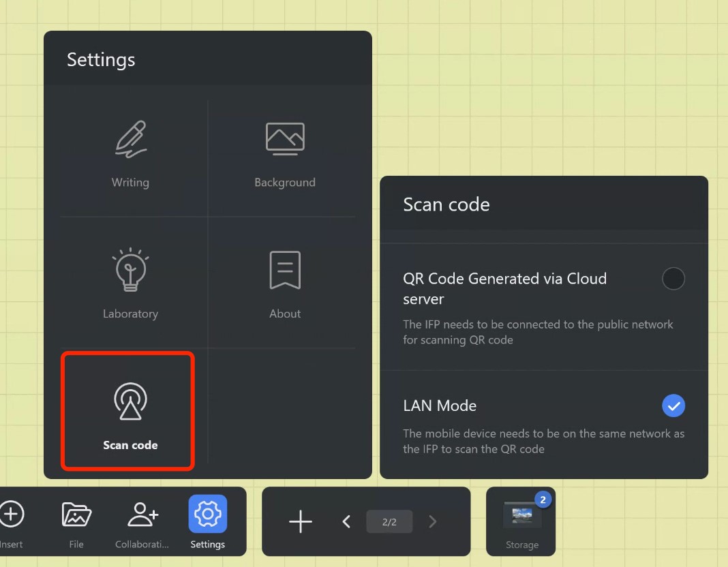This screenshot has height=567, width=728.
Task: Go to previous page arrow
Action: point(346,522)
